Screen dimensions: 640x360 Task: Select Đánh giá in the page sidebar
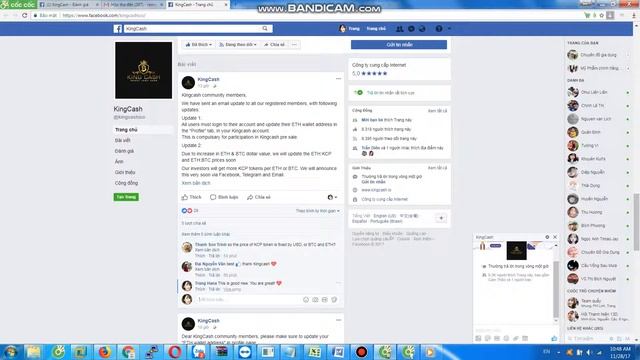click(x=124, y=151)
